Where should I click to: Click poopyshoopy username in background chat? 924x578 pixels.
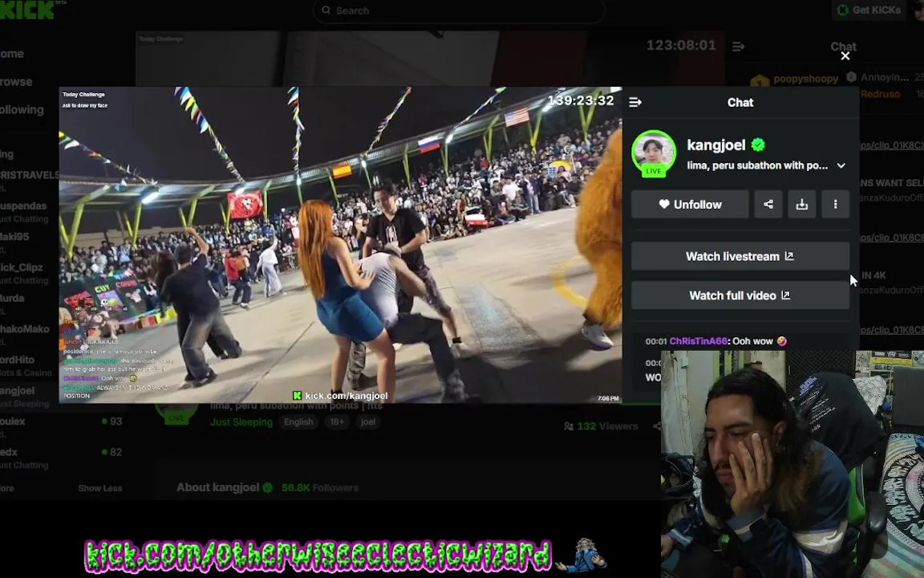click(805, 79)
